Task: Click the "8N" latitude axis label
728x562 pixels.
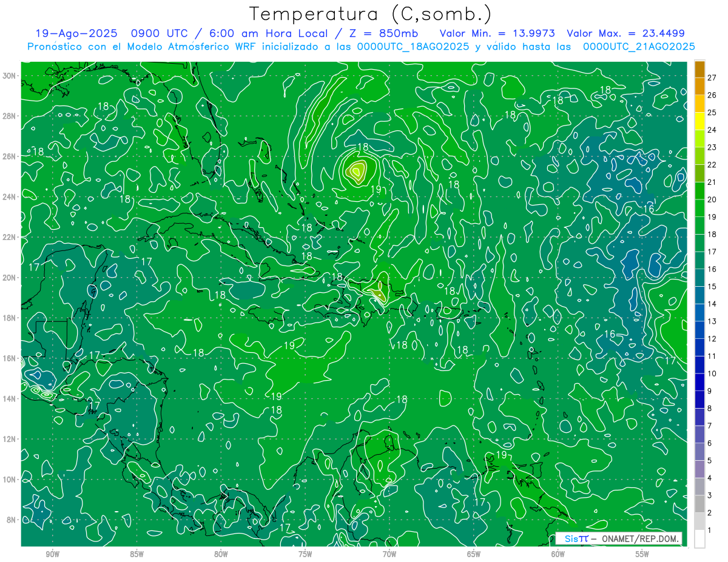Action: pyautogui.click(x=12, y=520)
